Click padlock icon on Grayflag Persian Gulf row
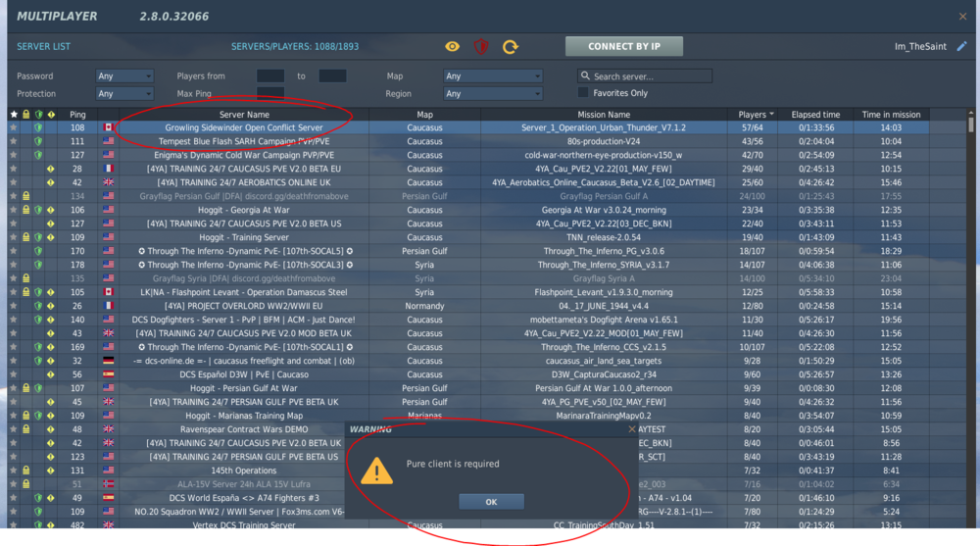Image resolution: width=980 pixels, height=546 pixels. pos(26,196)
